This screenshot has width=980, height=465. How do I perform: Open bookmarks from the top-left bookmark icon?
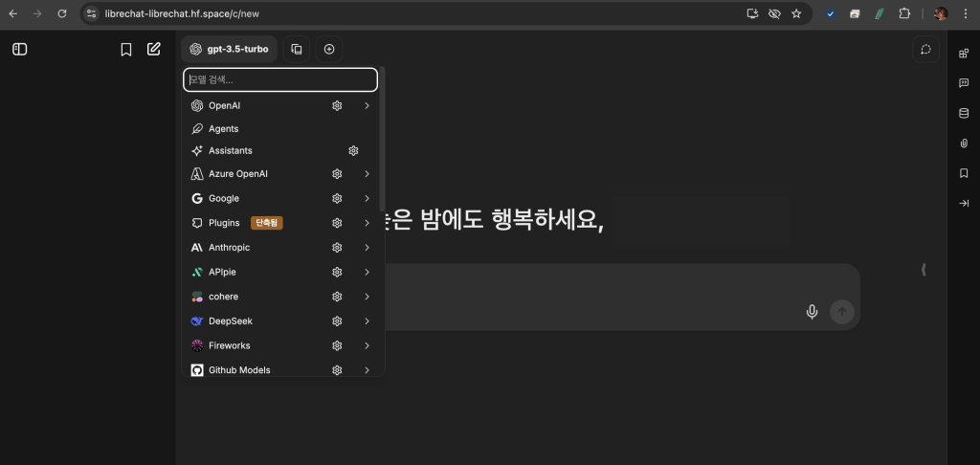(126, 50)
